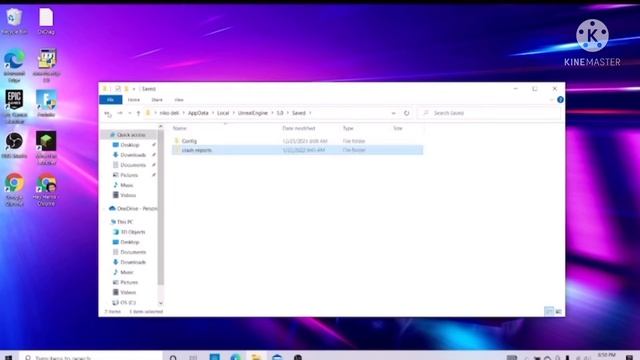Switch to large icons view in status bar

point(559,311)
